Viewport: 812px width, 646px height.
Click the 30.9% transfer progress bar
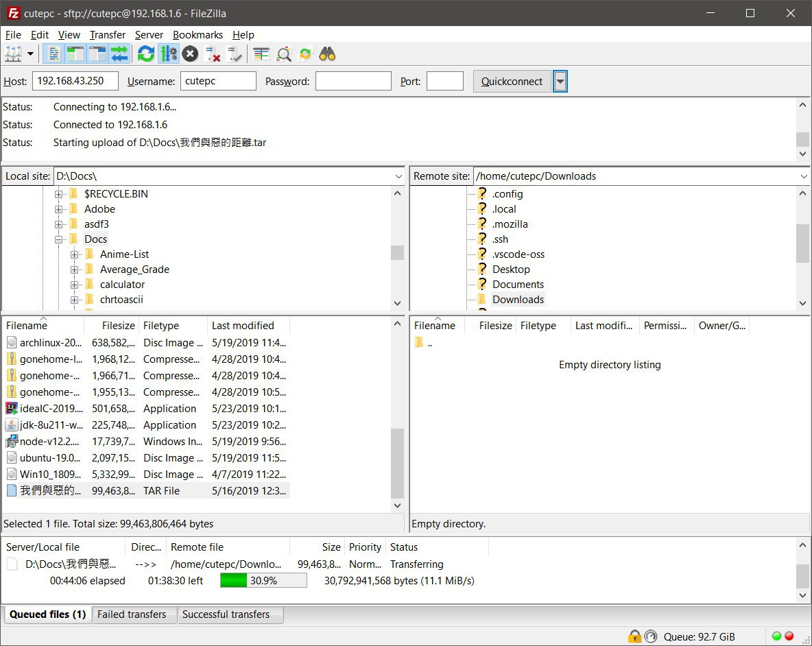pos(263,580)
